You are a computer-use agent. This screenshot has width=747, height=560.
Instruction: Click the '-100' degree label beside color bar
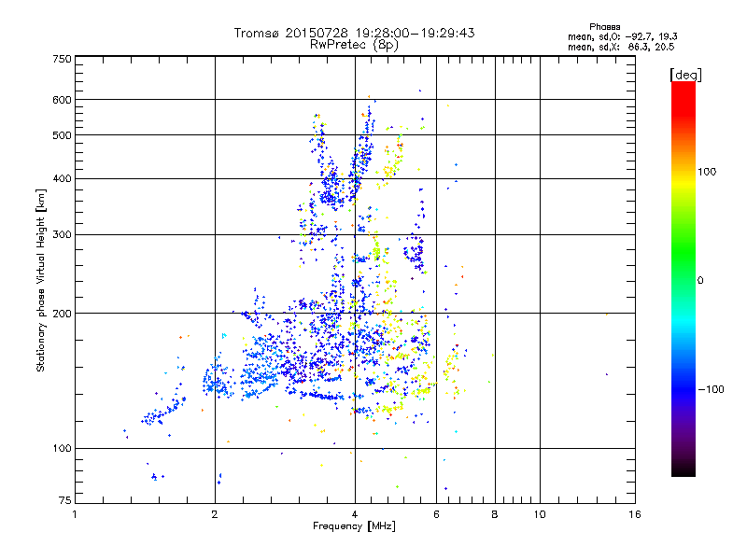tap(711, 389)
